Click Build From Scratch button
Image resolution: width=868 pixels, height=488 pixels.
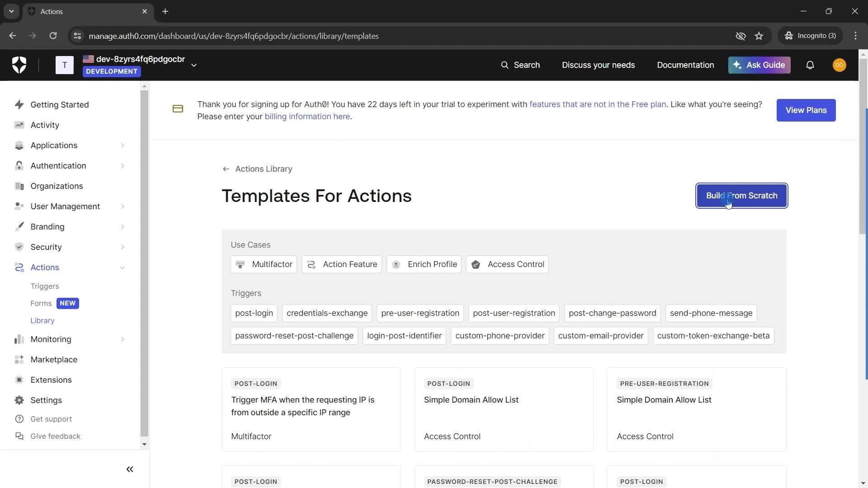pyautogui.click(x=742, y=196)
